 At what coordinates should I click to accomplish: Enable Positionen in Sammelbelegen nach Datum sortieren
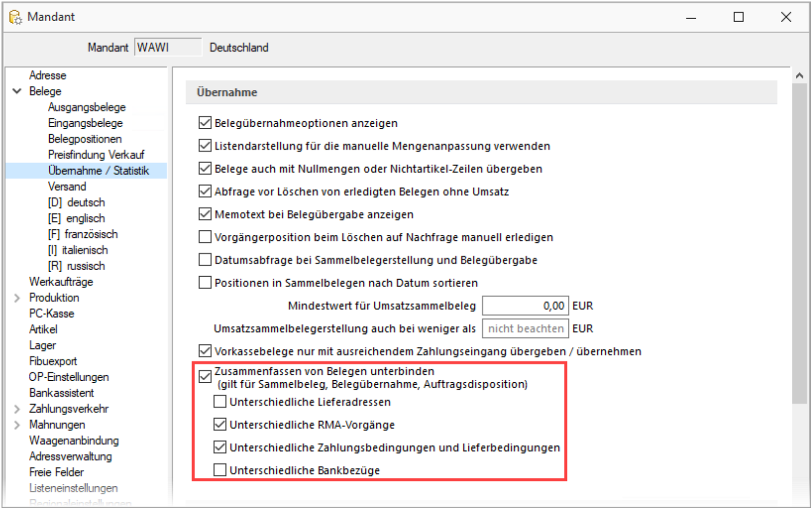tap(205, 283)
